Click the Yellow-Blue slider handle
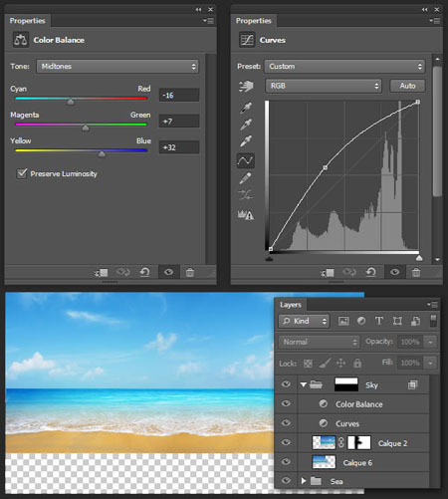 pyautogui.click(x=102, y=153)
